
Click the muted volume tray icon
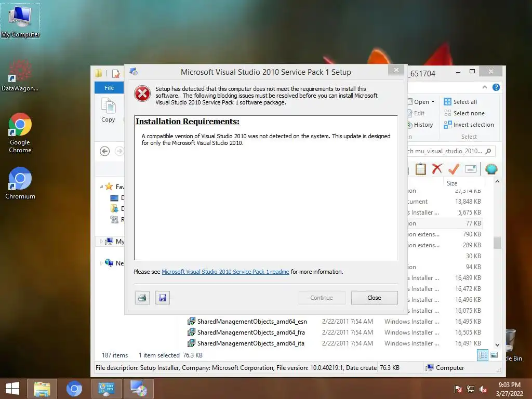(x=483, y=389)
